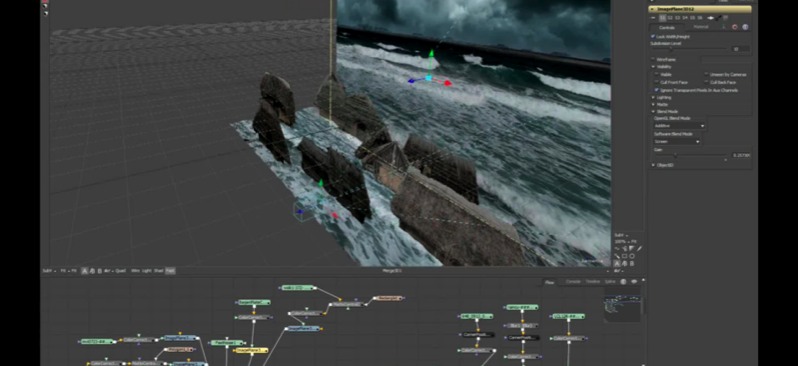Open the Console tab
This screenshot has height=366, width=798.
point(573,281)
